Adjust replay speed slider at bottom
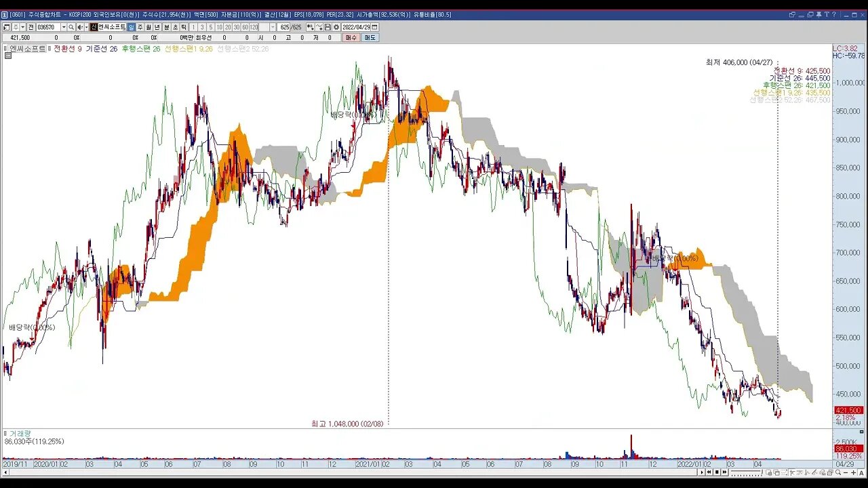Screen dimensions: 868x488 [x=747, y=472]
